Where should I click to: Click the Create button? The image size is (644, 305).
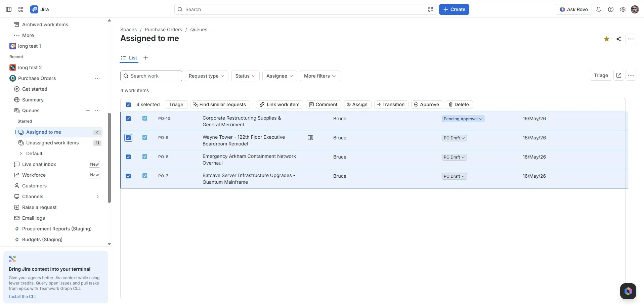click(x=454, y=9)
